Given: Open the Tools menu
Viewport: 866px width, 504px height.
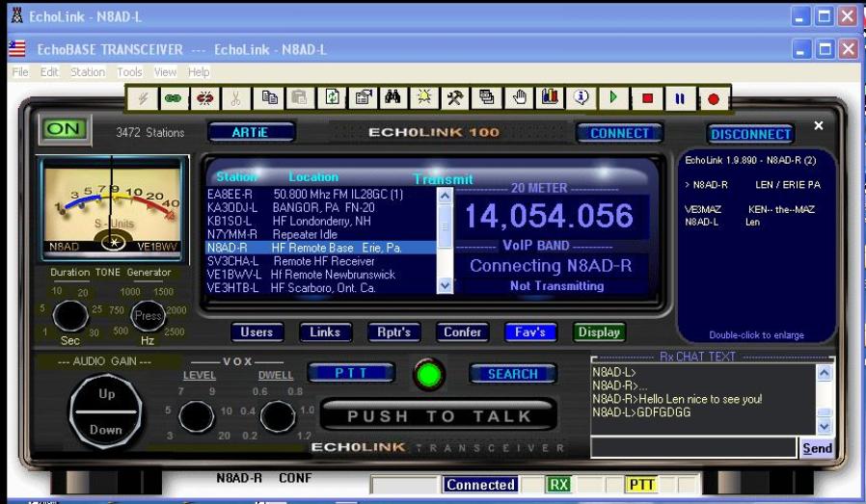Looking at the screenshot, I should click(x=129, y=72).
